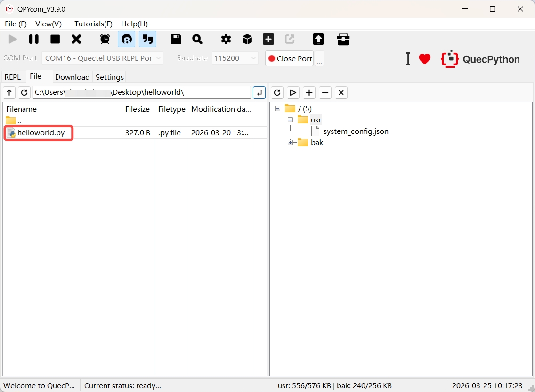Click the save floppy disk icon
535x392 pixels.
[176, 39]
